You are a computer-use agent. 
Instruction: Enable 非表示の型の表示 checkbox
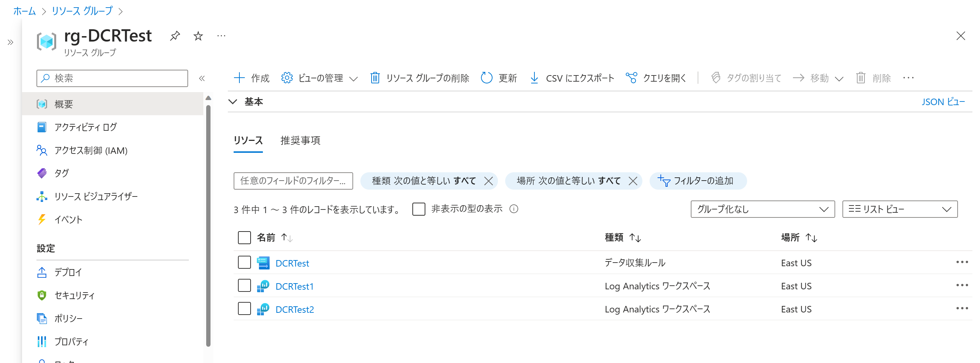[x=419, y=209]
